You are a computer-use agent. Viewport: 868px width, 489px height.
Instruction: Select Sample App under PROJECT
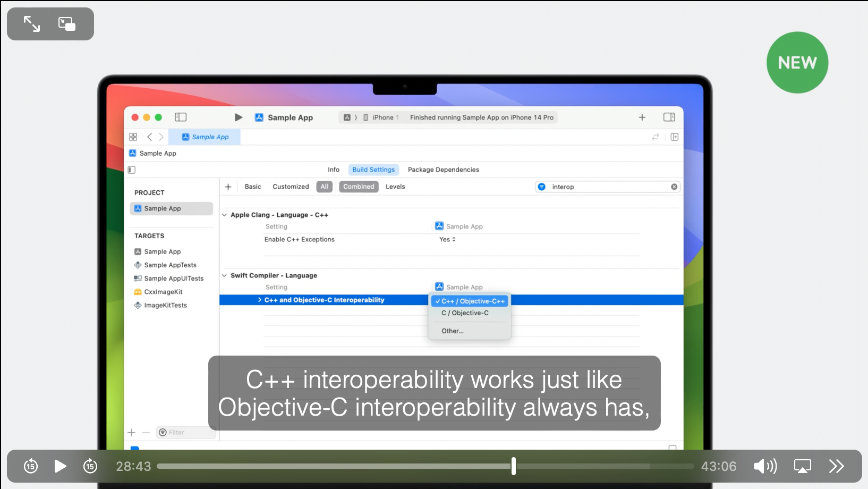(171, 208)
